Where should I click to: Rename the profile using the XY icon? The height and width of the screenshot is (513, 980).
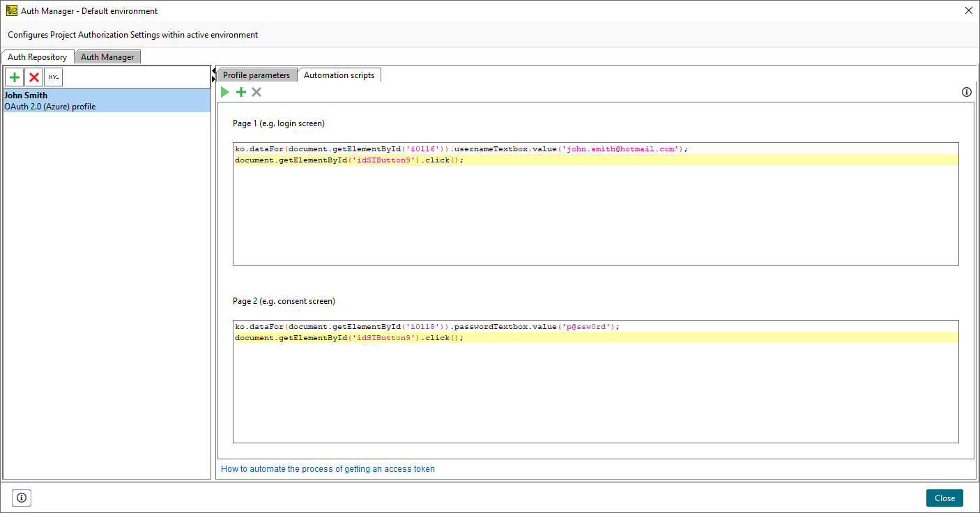(x=52, y=77)
